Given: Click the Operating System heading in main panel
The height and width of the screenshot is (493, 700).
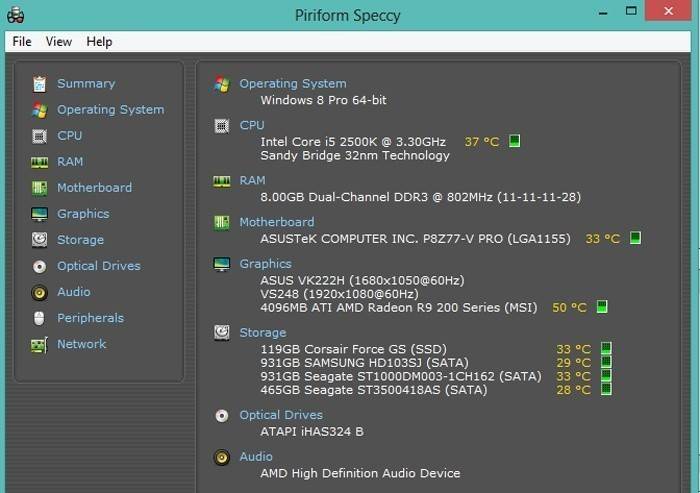Looking at the screenshot, I should tap(292, 84).
